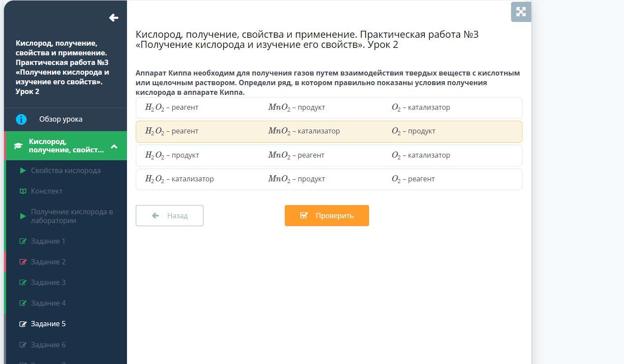Collapse the green lesson section chevron
This screenshot has height=364, width=624.
tap(114, 146)
